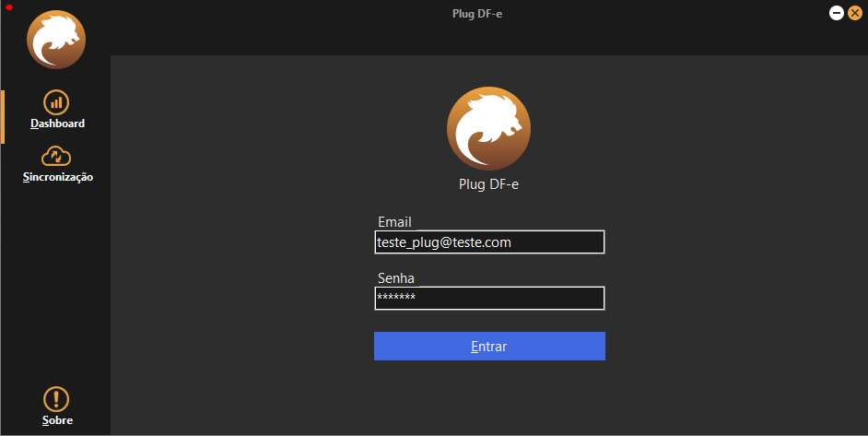This screenshot has height=436, width=868.
Task: Click the Plug DF-e caption under the logo
Action: click(488, 183)
